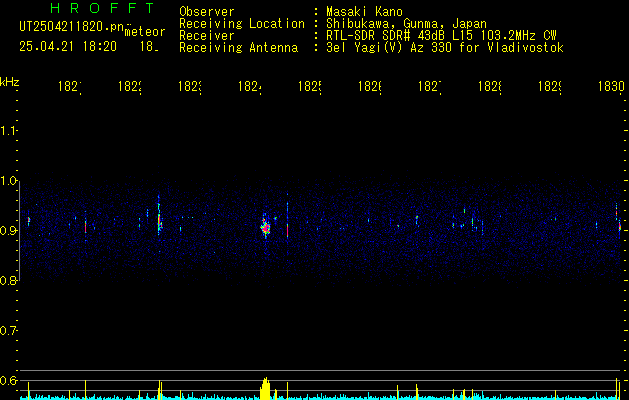The image size is (629, 400).
Task: Click the 0.9 kHz axis label
Action: 8,230
